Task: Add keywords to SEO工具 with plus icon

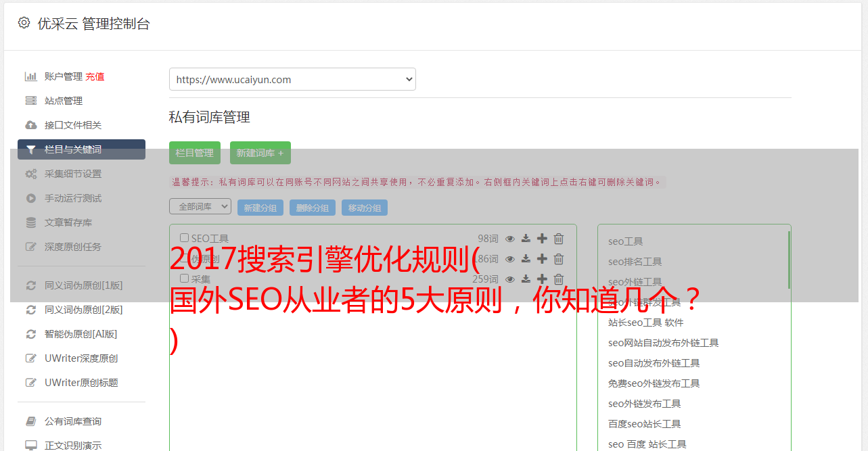Action: coord(542,238)
